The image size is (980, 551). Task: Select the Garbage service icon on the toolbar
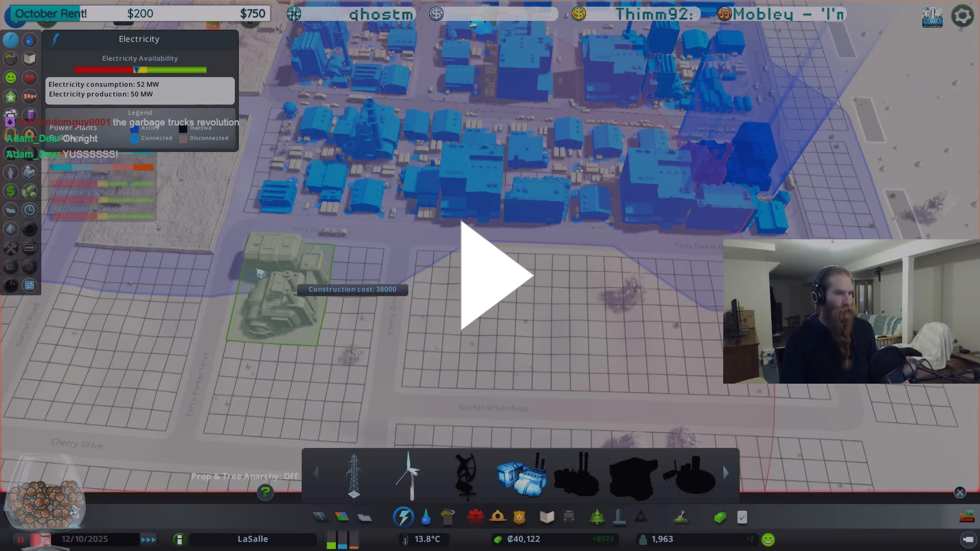[x=448, y=516]
